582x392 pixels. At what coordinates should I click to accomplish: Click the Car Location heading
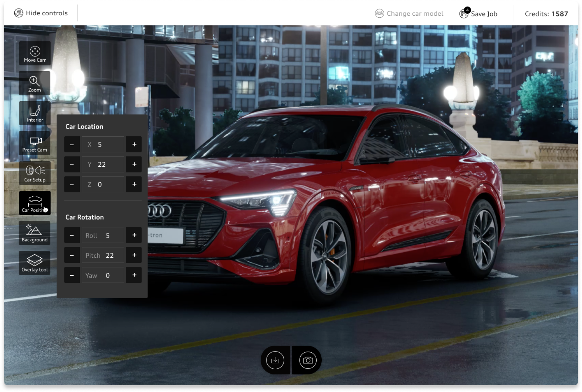(x=84, y=127)
